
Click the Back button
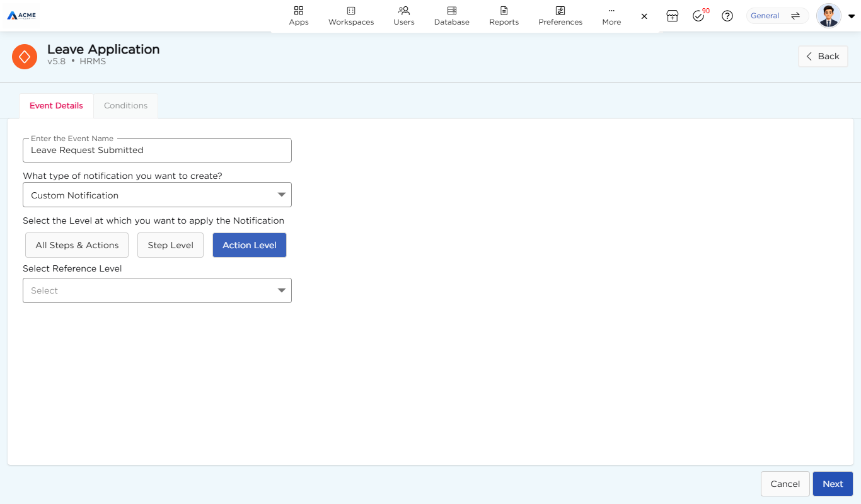point(823,56)
